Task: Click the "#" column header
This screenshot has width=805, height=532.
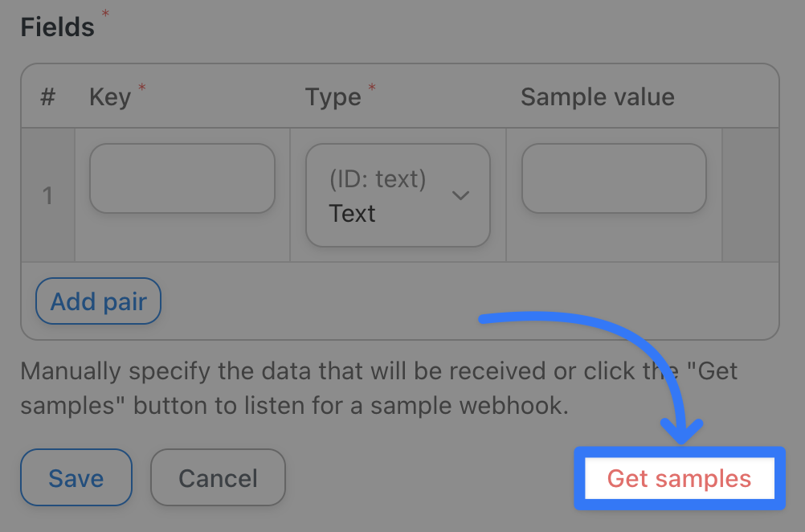Action: coord(47,97)
